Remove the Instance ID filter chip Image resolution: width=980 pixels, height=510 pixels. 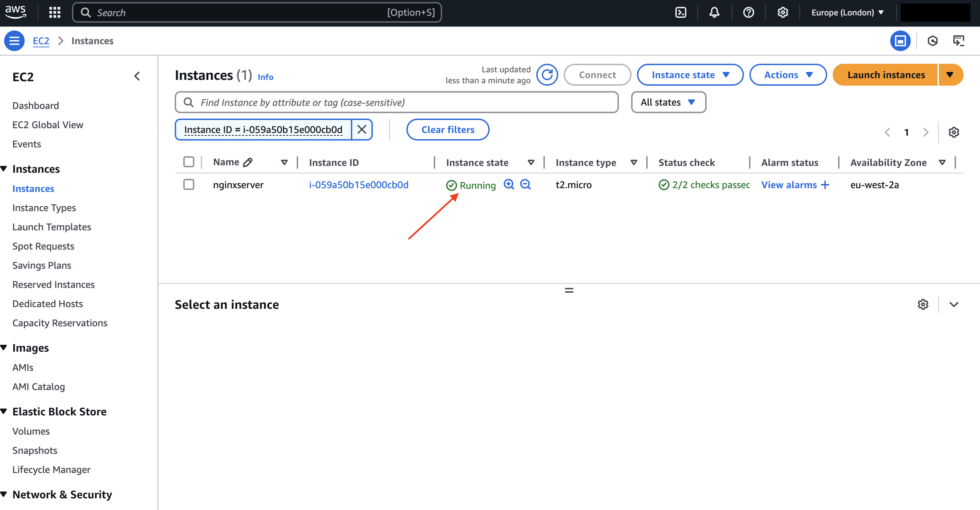(x=362, y=130)
